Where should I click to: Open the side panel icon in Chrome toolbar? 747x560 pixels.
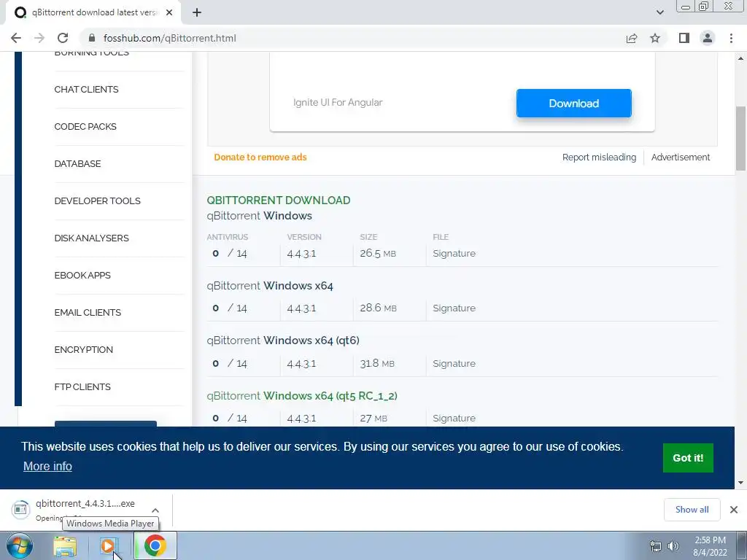[x=684, y=38]
